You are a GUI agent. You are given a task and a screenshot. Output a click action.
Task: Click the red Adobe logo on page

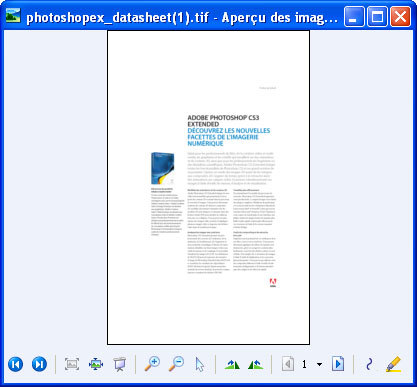(x=273, y=282)
